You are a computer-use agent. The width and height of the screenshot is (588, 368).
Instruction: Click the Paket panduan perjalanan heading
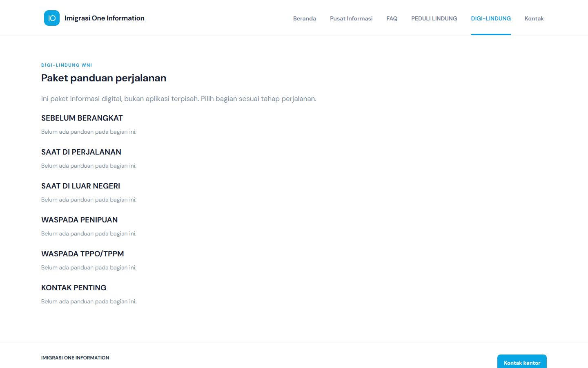[x=104, y=78]
